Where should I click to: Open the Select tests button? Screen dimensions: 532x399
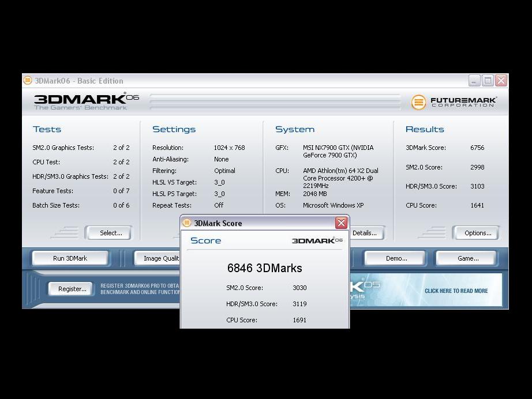(108, 233)
